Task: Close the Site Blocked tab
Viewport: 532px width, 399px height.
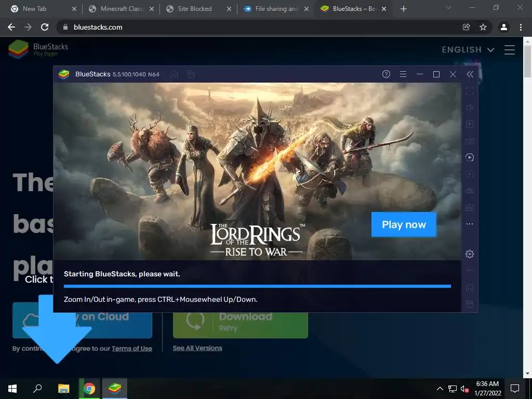Action: pyautogui.click(x=229, y=9)
